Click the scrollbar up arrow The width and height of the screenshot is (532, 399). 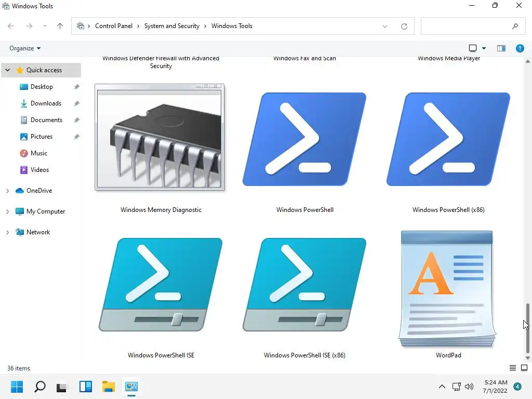click(528, 61)
